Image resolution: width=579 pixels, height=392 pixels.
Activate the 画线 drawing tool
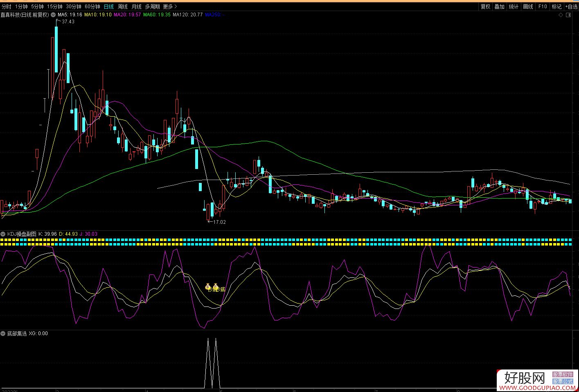528,7
